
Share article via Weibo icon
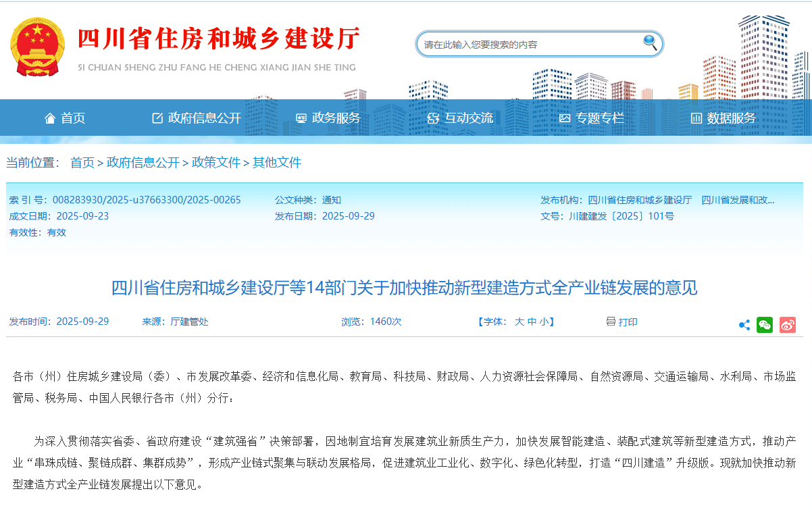pos(788,325)
